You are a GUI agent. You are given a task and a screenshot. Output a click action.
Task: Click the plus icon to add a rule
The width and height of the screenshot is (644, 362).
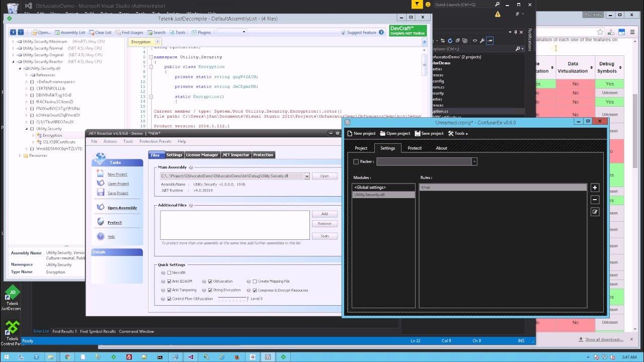595,188
